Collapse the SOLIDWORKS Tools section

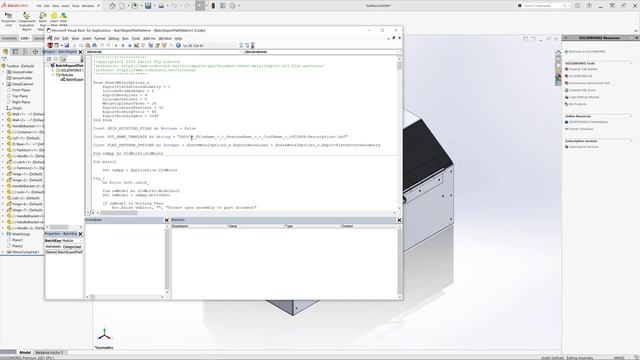[631, 63]
